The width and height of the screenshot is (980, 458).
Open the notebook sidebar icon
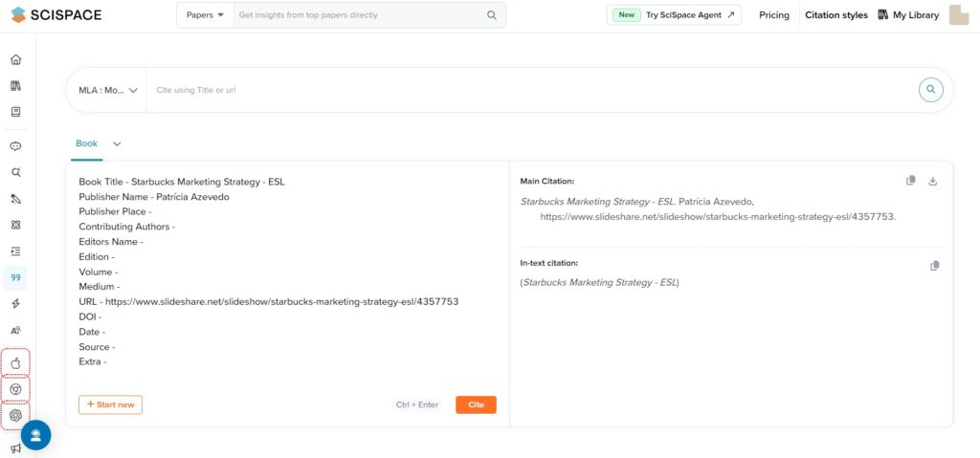tap(15, 112)
